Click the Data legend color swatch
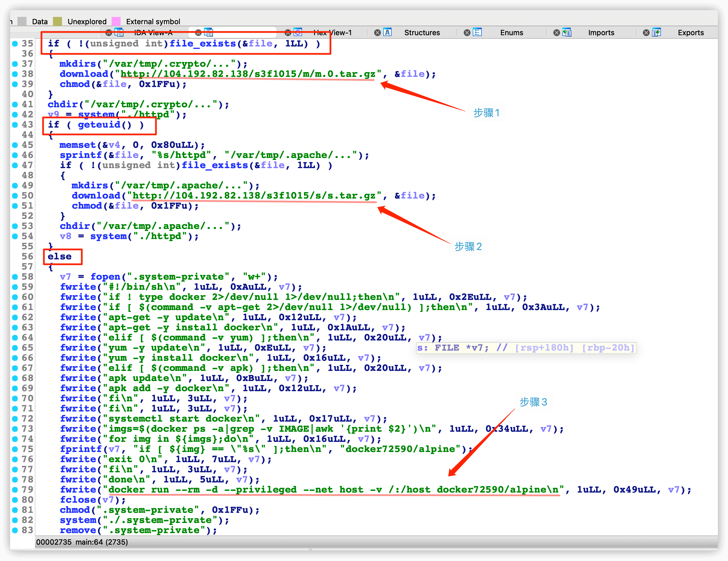Screen dimensions: 728x561 click(22, 21)
